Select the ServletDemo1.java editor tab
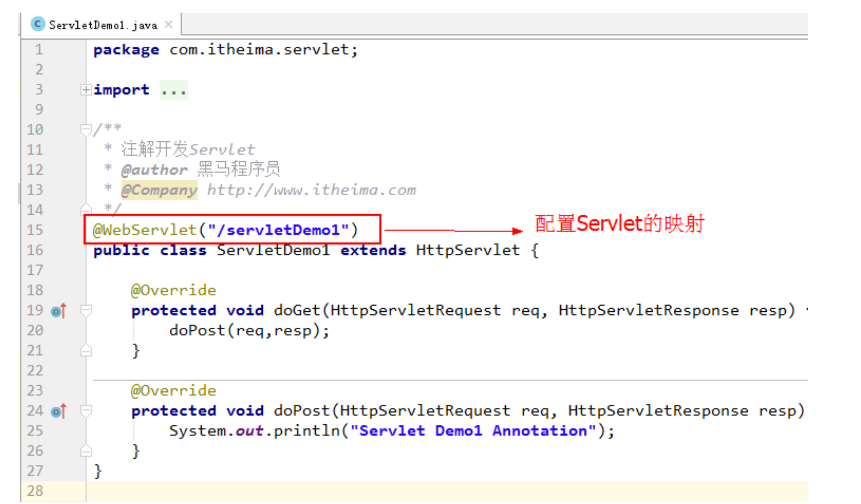 [103, 25]
